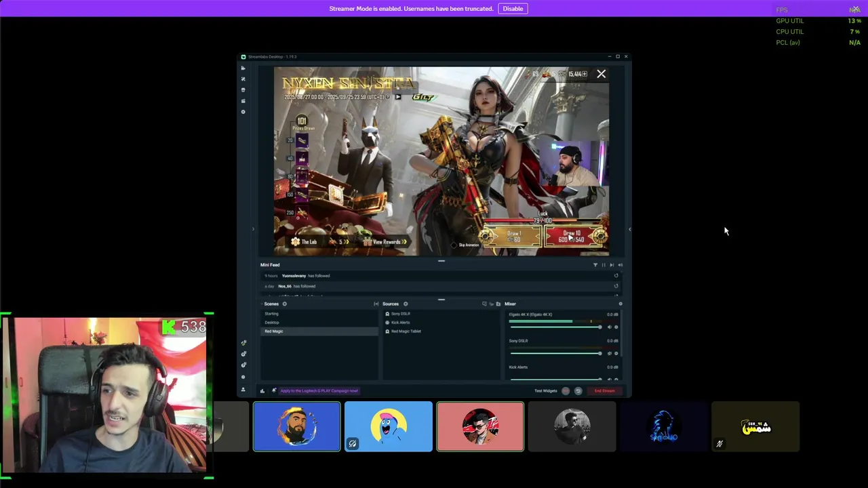The image size is (868, 488).
Task: Select the blue bird avatar participant tile
Action: click(388, 426)
